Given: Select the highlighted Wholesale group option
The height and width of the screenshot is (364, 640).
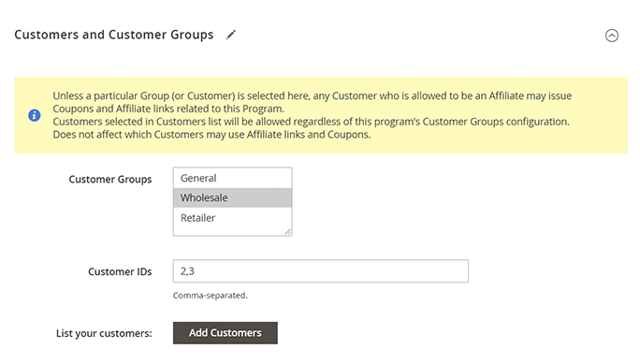Looking at the screenshot, I should tap(232, 198).
